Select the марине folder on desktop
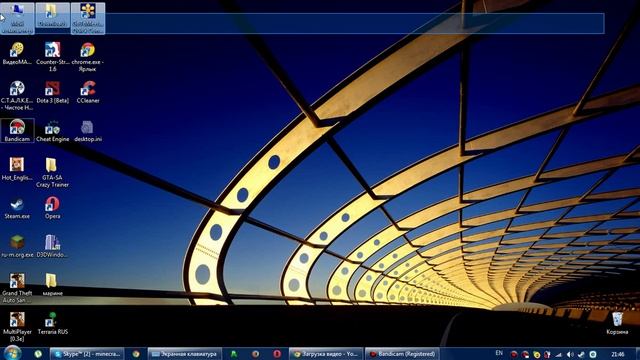Screen dimensions: 640x360 point(52,285)
